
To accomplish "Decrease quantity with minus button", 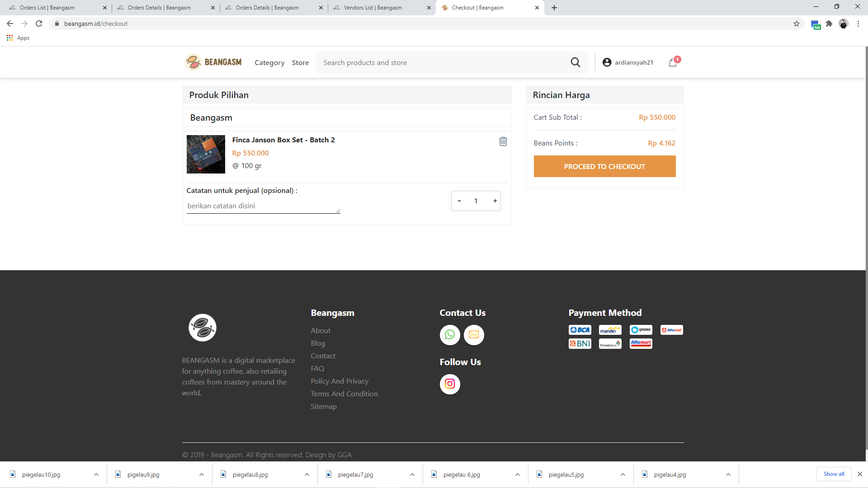I will pyautogui.click(x=459, y=201).
